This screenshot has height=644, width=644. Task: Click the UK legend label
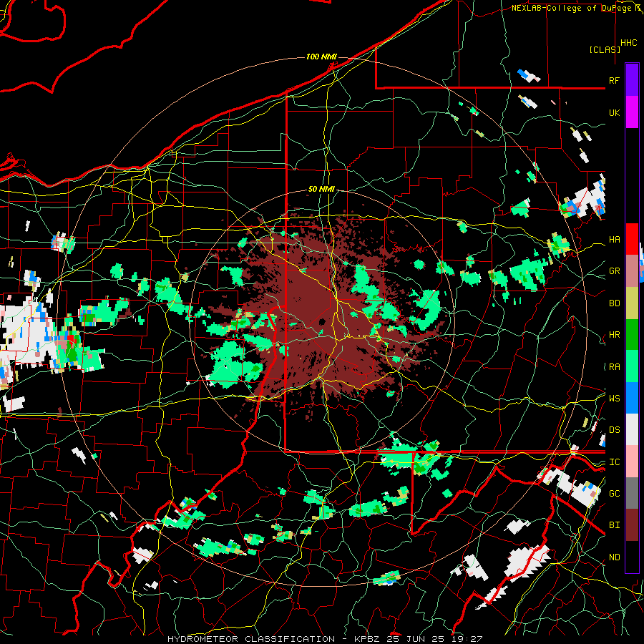(x=615, y=112)
